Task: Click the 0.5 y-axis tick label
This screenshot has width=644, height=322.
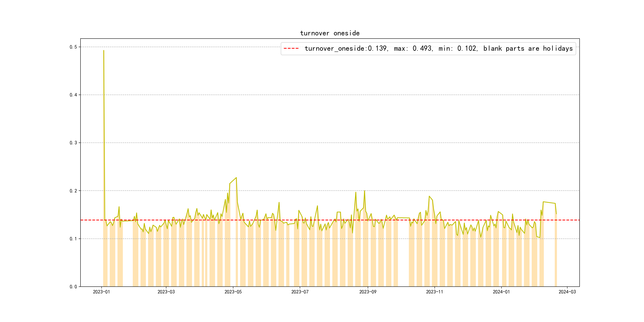Action: (73, 47)
